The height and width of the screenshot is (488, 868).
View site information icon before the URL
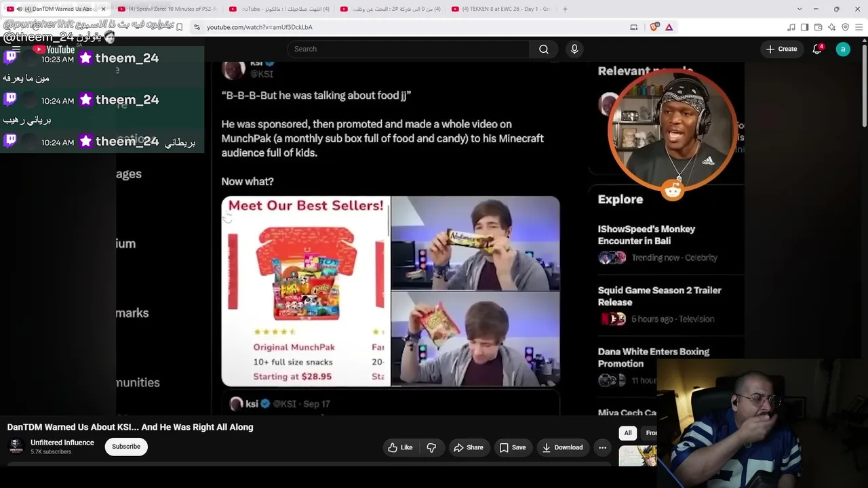[197, 27]
